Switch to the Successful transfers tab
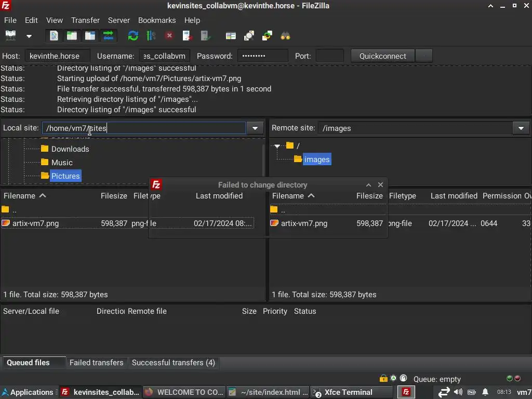 coord(174,363)
